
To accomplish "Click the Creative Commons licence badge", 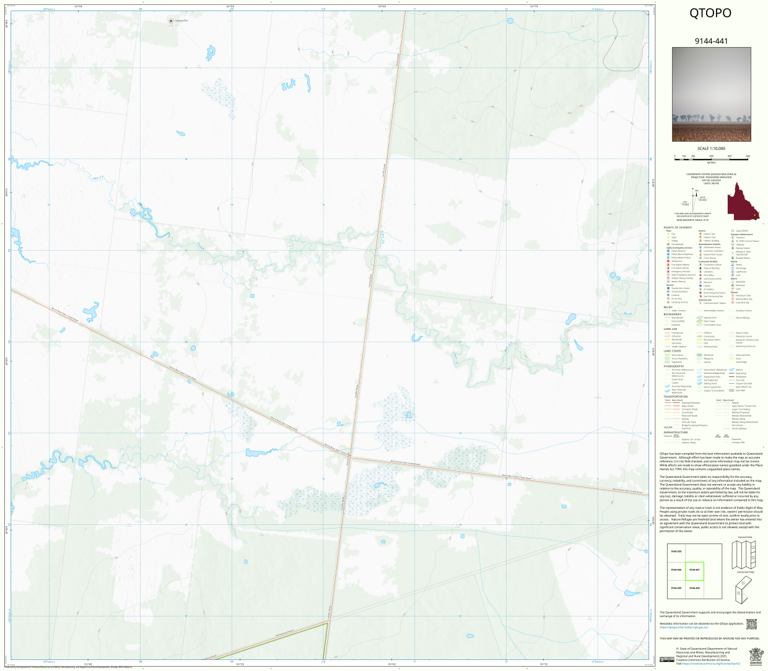I will 666,660.
